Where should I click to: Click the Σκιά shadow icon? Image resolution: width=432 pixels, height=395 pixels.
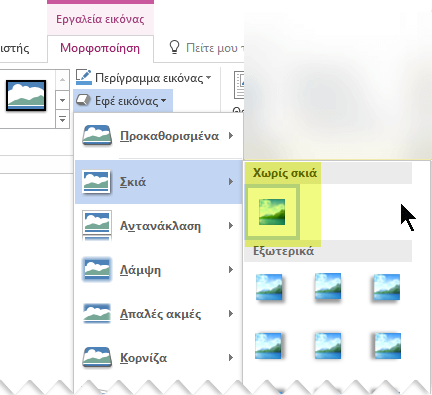96,182
